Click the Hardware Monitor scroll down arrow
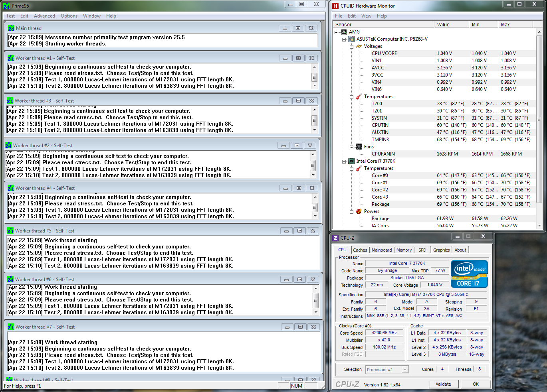Viewport: 547px width, 392px height. coord(539,225)
